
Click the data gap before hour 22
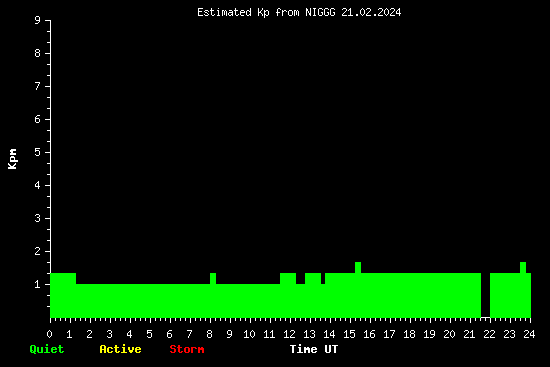point(485,295)
